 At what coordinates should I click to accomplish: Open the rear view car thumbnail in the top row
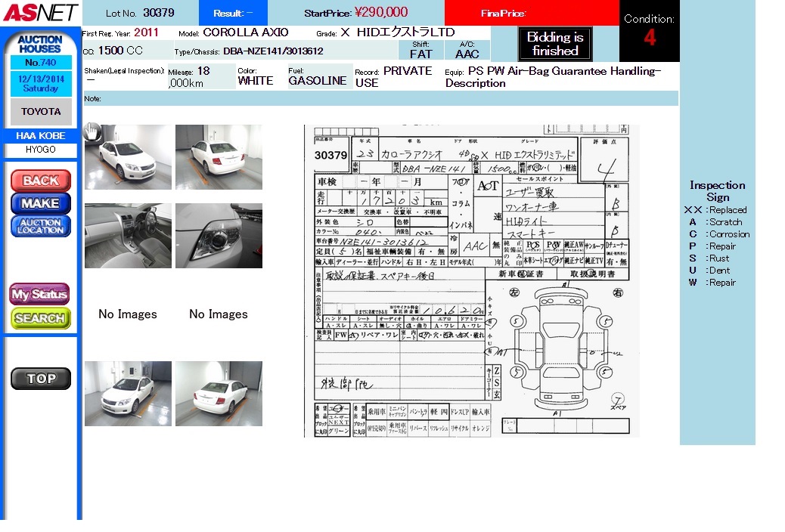click(219, 156)
